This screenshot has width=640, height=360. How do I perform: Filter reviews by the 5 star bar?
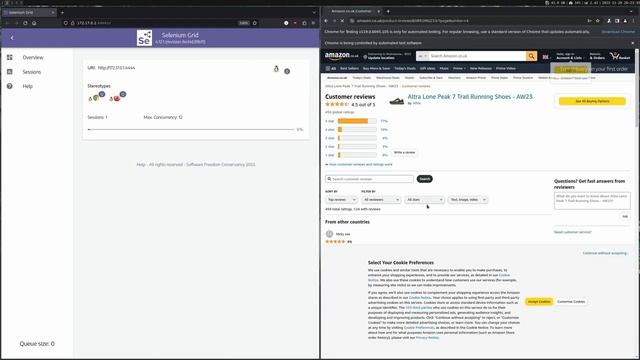tap(357, 121)
